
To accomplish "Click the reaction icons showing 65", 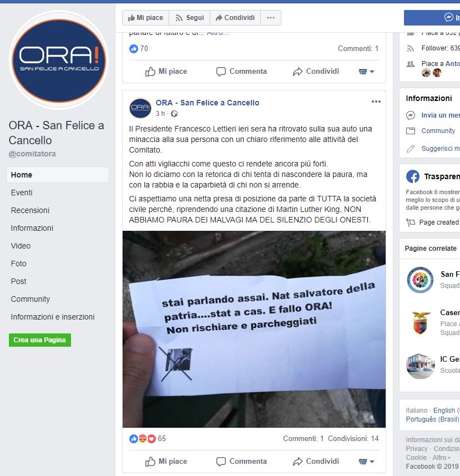I will click(143, 439).
